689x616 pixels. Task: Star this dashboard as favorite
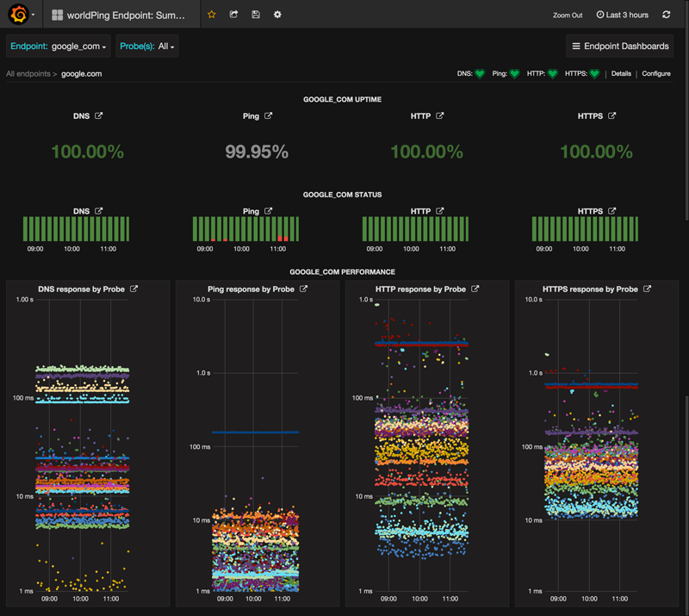pos(211,15)
